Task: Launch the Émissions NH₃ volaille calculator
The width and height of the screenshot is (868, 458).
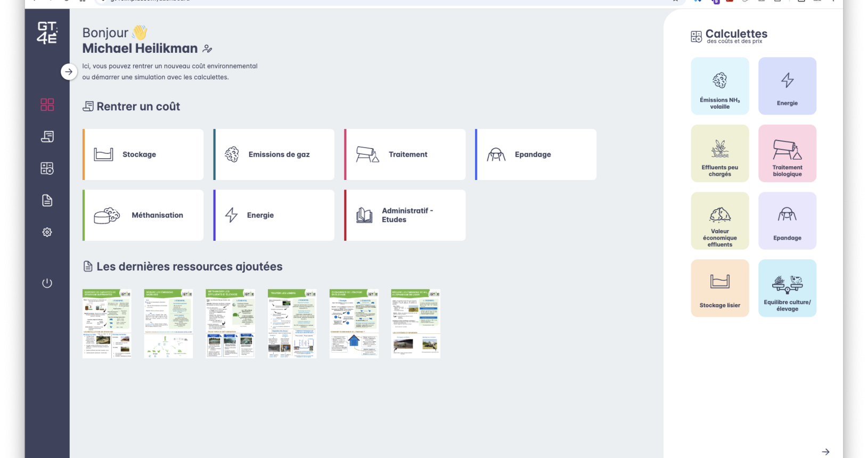Action: click(719, 86)
